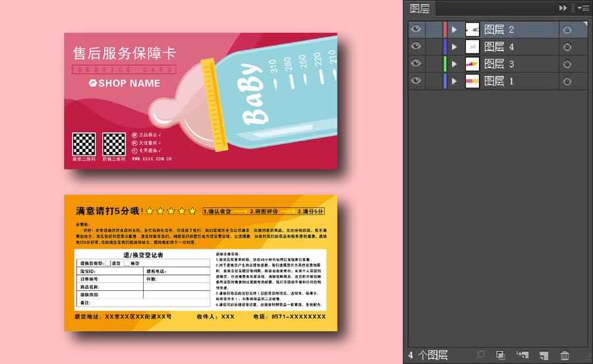Click the WWW.XXXX.COM.CN text
593x364 pixels.
coord(152,159)
